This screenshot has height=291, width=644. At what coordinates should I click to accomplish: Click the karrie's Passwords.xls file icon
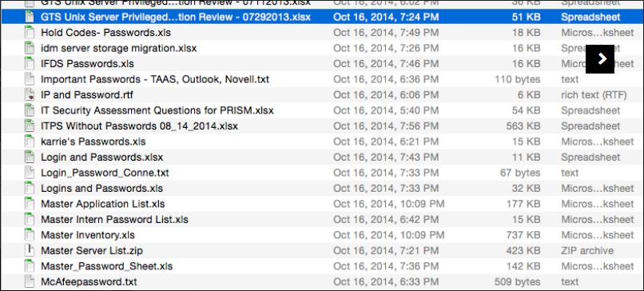pyautogui.click(x=29, y=142)
